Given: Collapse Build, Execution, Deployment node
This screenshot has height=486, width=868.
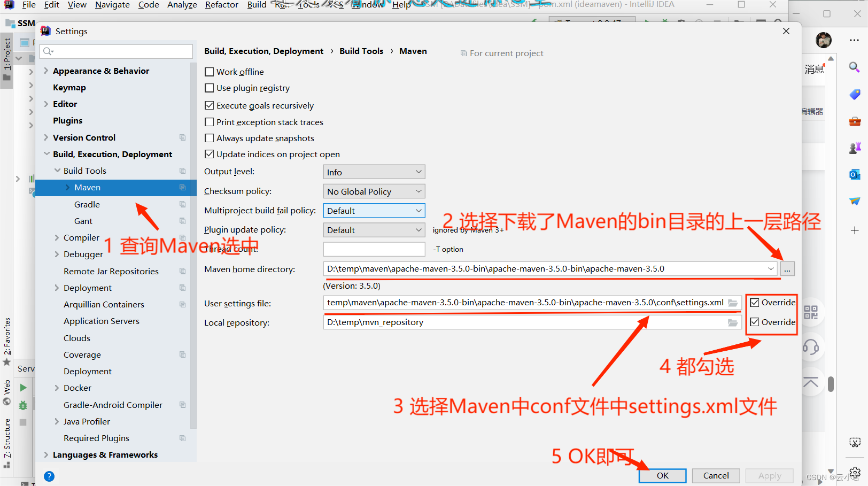Looking at the screenshot, I should [46, 154].
